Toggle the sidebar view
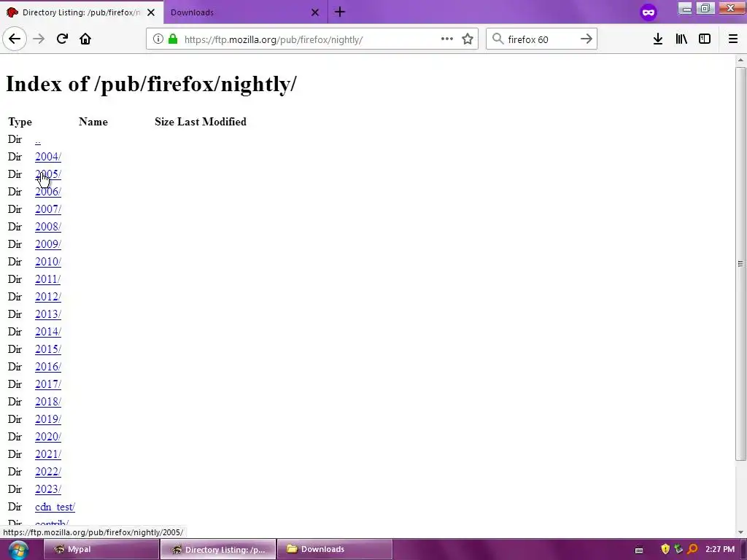The height and width of the screenshot is (560, 747). (x=705, y=39)
